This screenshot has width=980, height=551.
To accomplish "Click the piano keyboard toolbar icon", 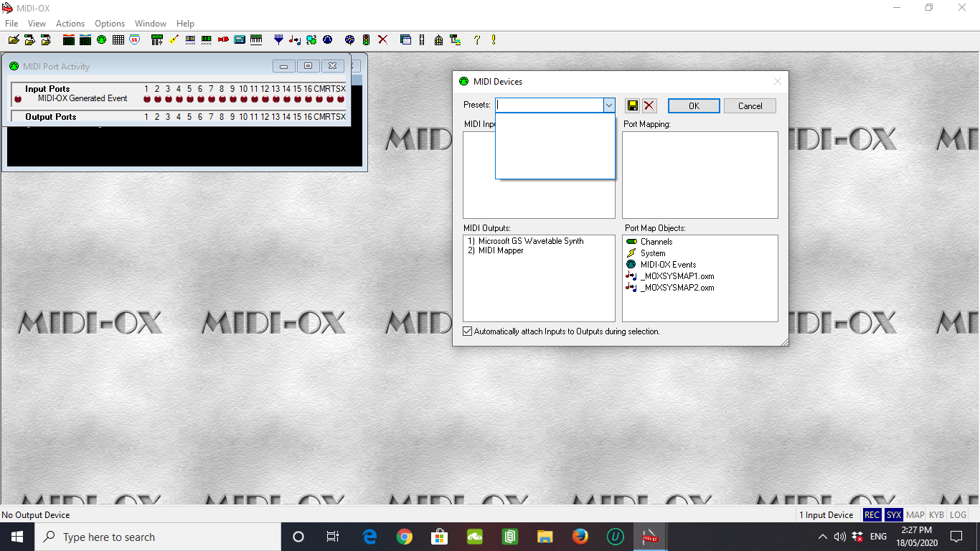I will tap(256, 40).
